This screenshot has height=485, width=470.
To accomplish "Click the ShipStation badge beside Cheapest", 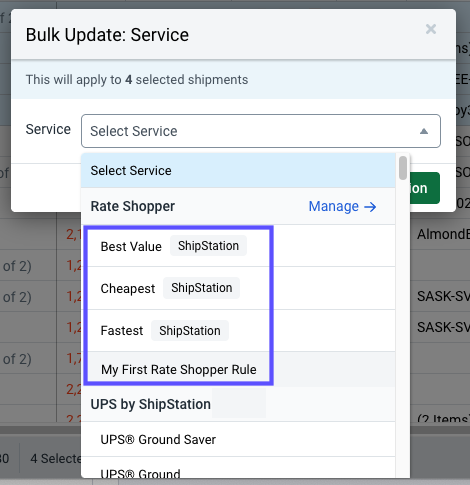I will (x=202, y=288).
